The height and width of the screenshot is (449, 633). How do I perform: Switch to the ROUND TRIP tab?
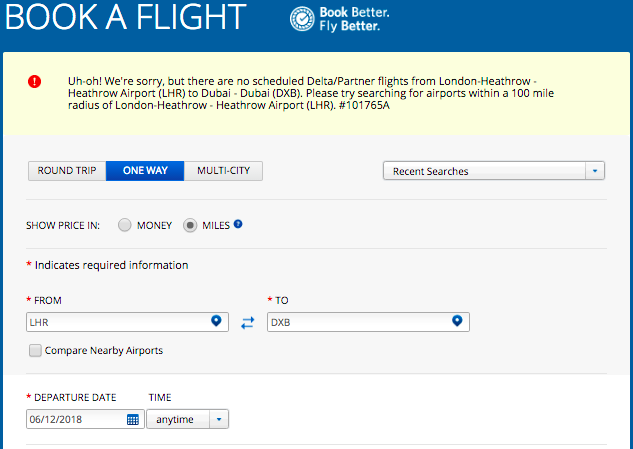67,171
